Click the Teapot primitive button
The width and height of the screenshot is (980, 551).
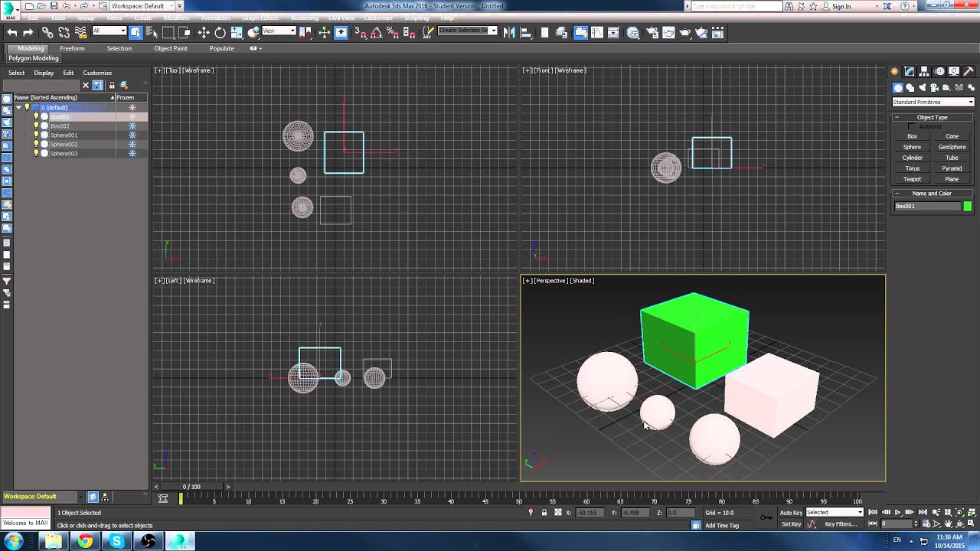pyautogui.click(x=912, y=179)
